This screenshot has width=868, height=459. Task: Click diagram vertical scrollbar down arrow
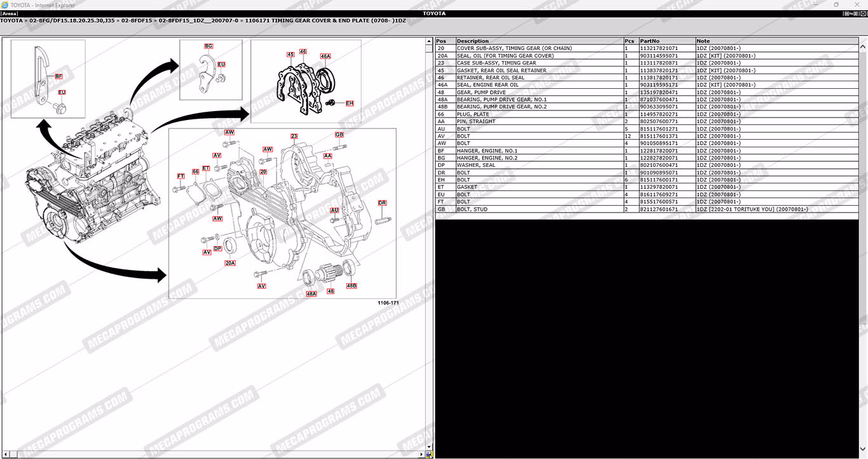tap(430, 447)
